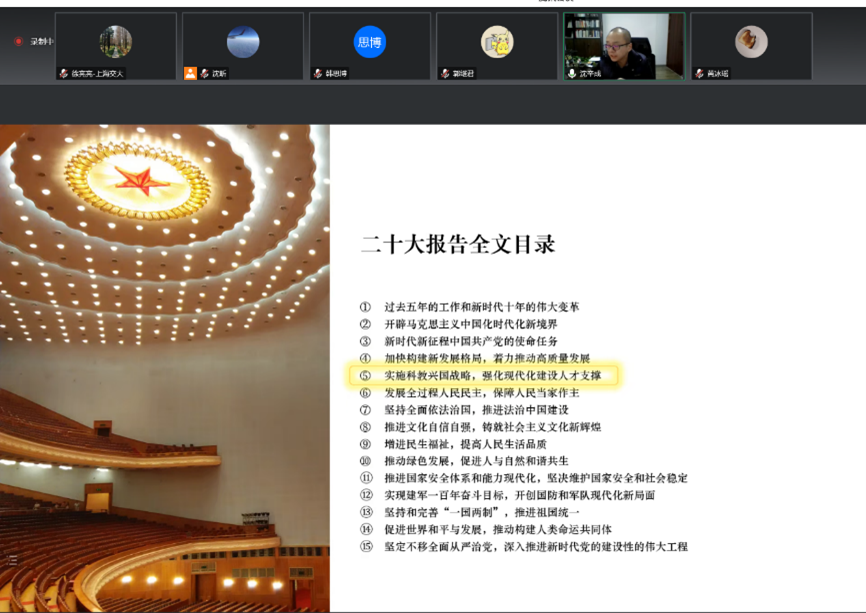Click the mic icon on sky-avatar tile
The image size is (866, 613).
204,73
